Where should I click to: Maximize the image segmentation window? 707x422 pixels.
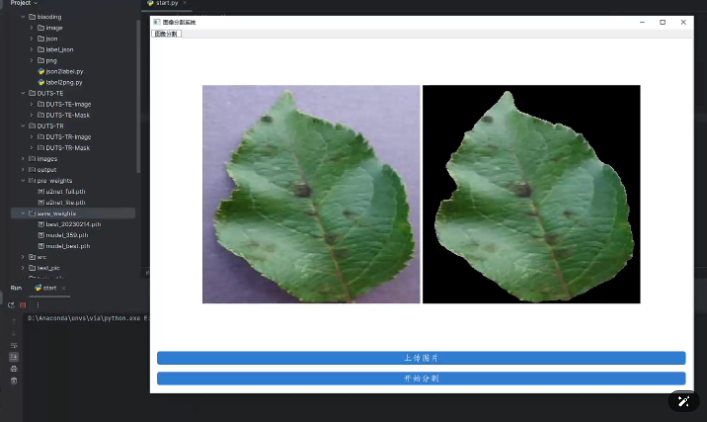coord(662,22)
